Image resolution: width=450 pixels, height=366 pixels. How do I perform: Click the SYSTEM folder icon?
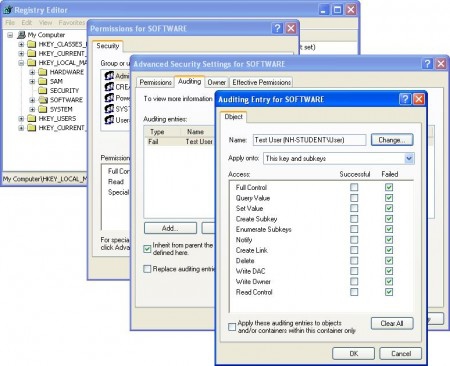pos(43,109)
